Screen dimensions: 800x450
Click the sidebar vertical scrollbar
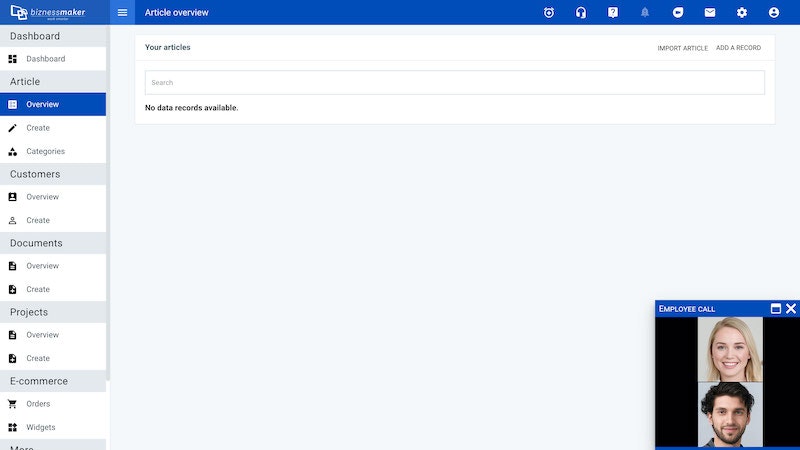(108, 203)
